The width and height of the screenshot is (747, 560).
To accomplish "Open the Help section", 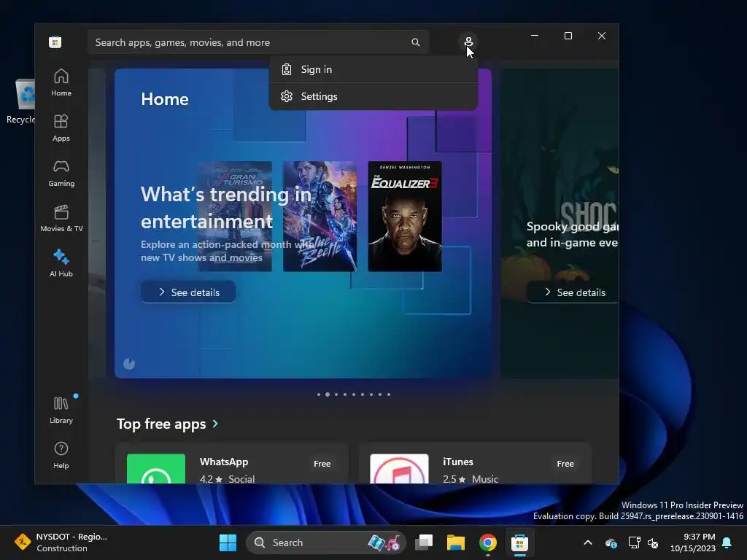I will coord(61,455).
